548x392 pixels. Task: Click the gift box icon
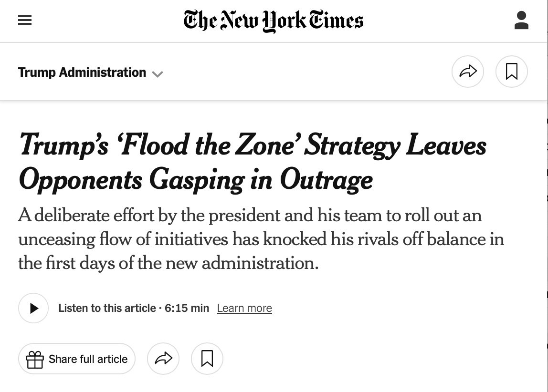(35, 359)
